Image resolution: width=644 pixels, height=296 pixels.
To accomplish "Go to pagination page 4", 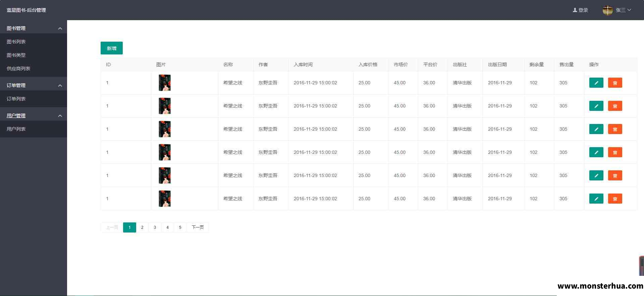I will click(167, 227).
